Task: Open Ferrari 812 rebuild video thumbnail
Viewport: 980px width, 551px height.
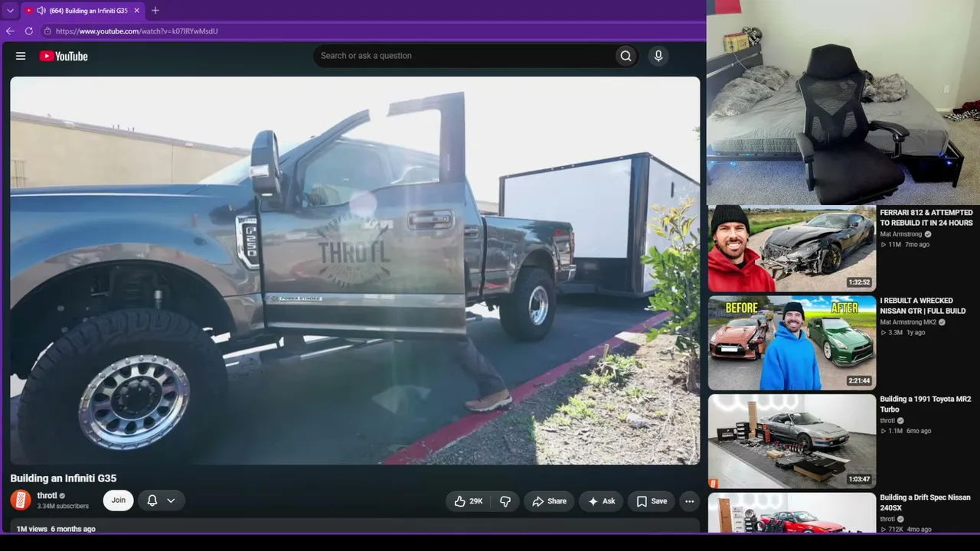Action: click(x=792, y=248)
